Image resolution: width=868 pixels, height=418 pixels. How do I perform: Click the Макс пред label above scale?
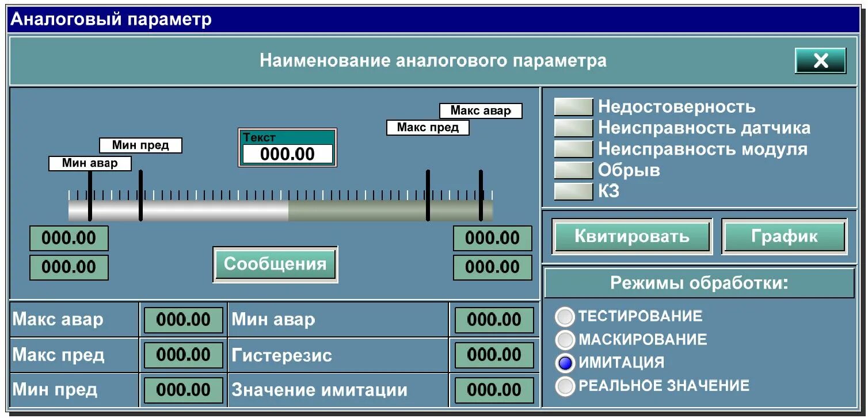pyautogui.click(x=428, y=128)
